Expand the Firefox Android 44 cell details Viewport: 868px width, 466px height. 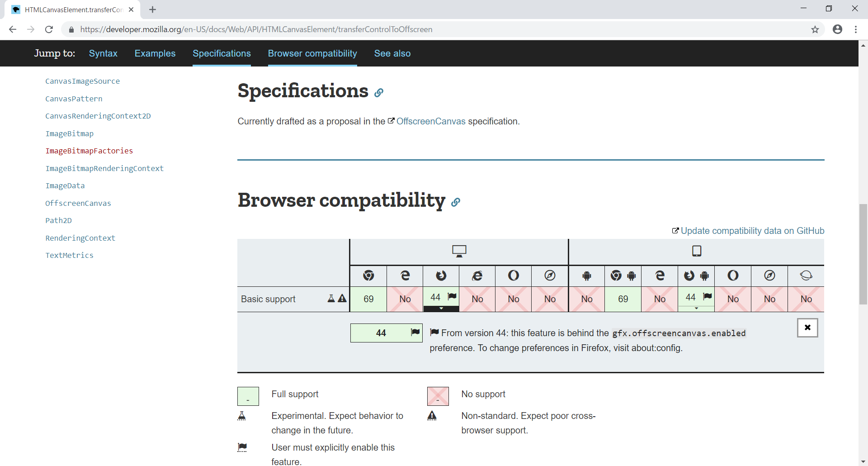click(x=696, y=308)
